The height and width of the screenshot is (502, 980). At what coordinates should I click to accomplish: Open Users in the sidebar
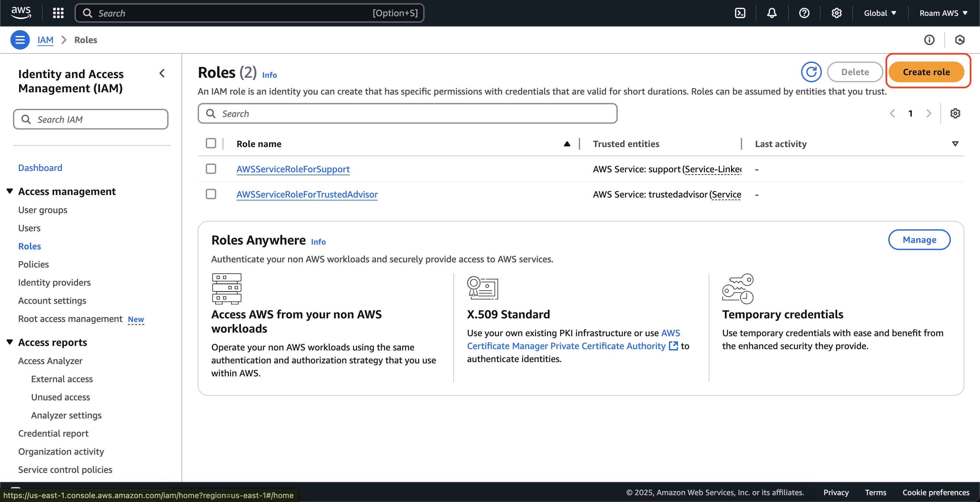[x=29, y=228]
